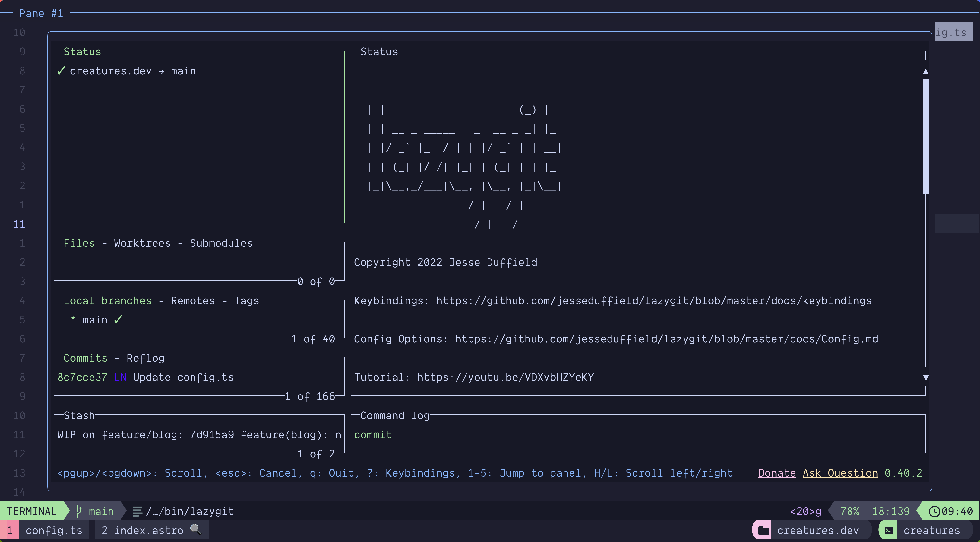980x542 pixels.
Task: Click the 18:139 cursor position
Action: tap(891, 511)
